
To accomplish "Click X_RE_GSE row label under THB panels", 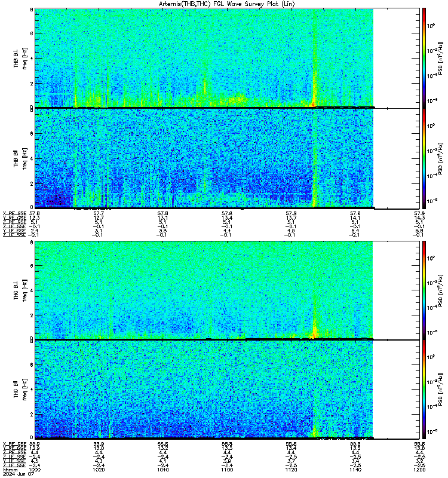I will point(14,214).
